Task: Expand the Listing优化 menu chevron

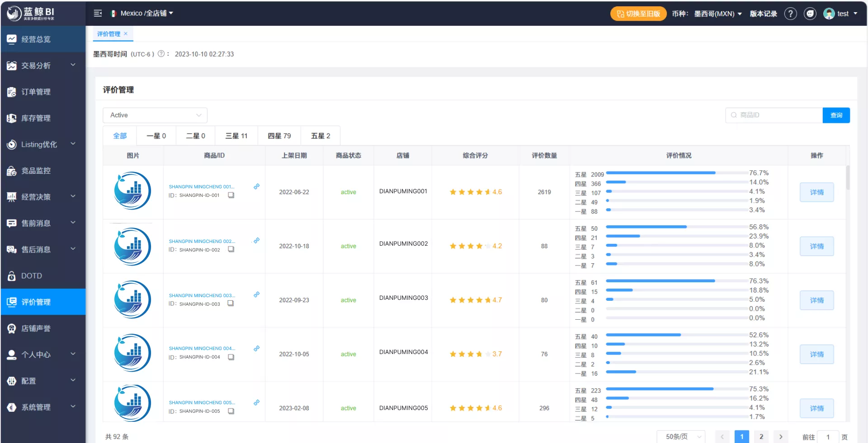Action: click(x=73, y=144)
